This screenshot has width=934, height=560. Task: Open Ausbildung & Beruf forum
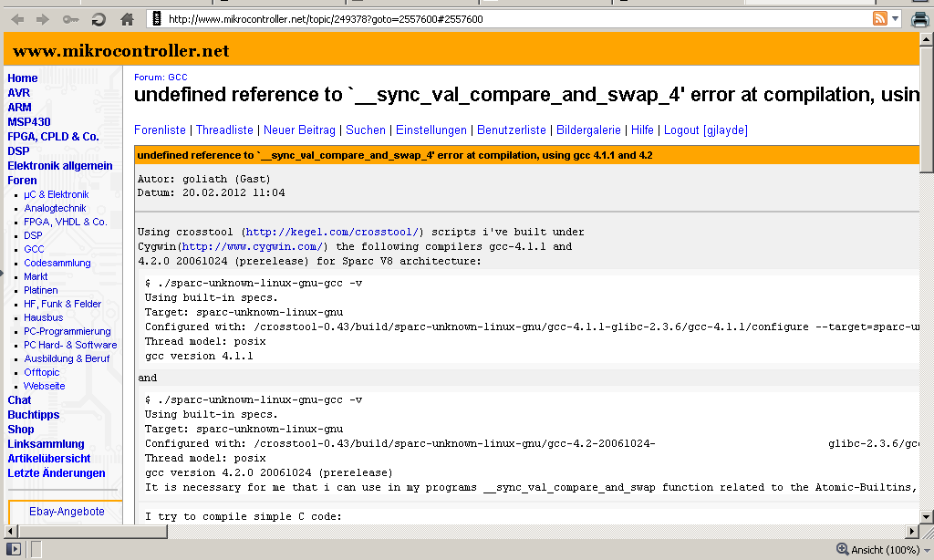(x=67, y=359)
